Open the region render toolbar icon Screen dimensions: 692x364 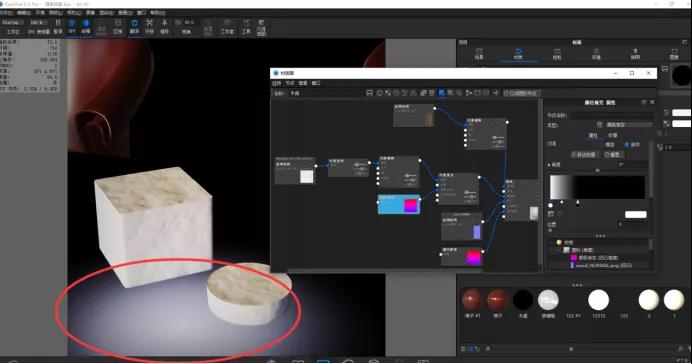[x=118, y=26]
